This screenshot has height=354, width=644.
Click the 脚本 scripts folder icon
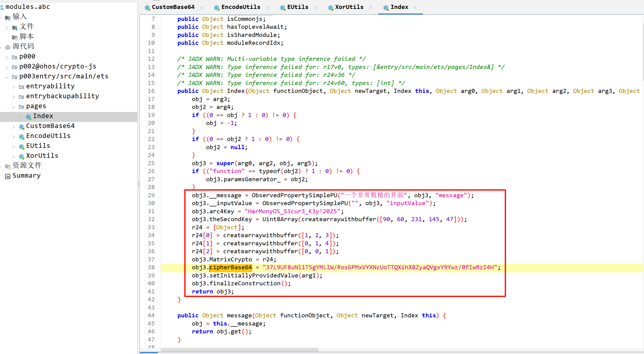15,37
